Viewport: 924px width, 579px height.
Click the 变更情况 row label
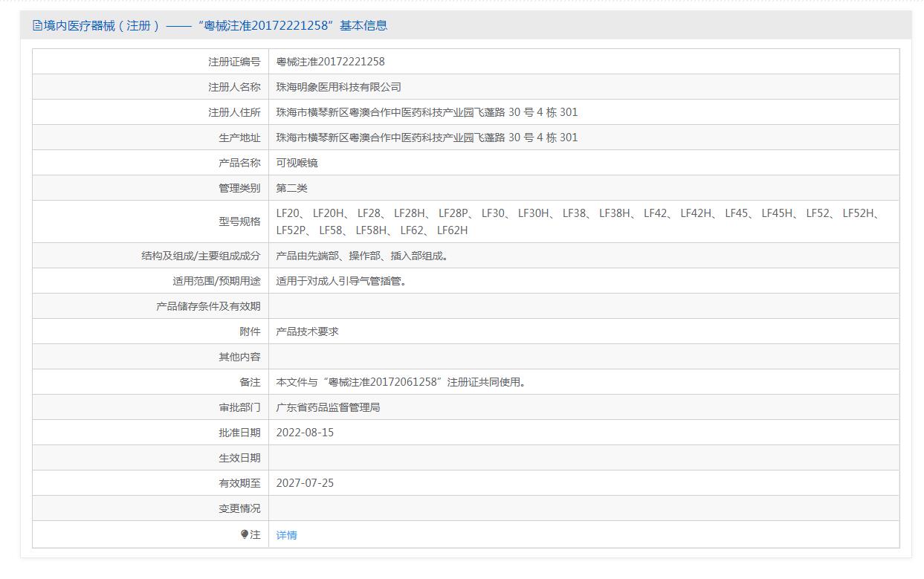(x=239, y=508)
